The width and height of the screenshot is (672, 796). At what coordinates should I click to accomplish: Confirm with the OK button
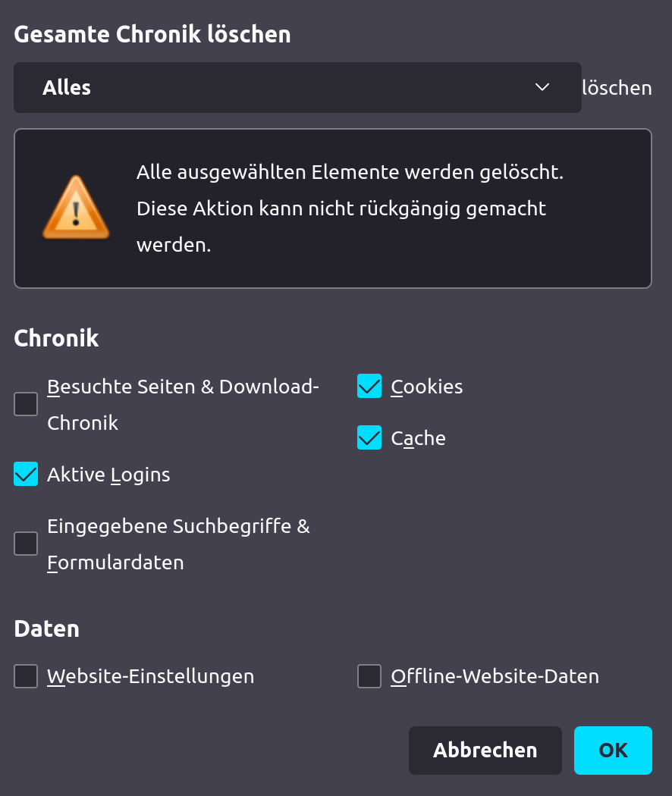click(613, 751)
